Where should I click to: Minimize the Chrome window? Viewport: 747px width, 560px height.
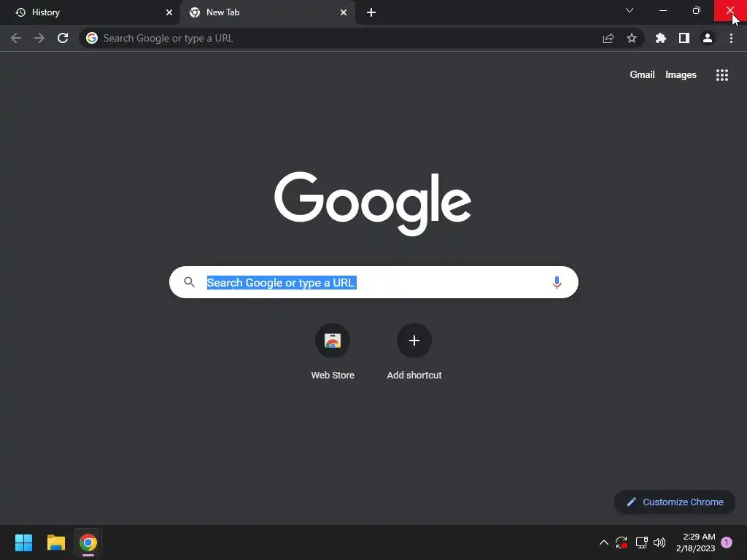coord(663,10)
